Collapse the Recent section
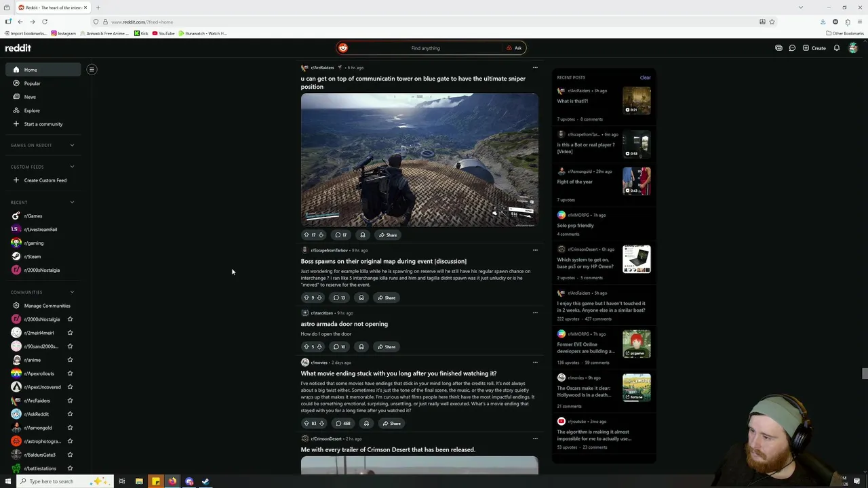The height and width of the screenshot is (488, 868). click(72, 202)
